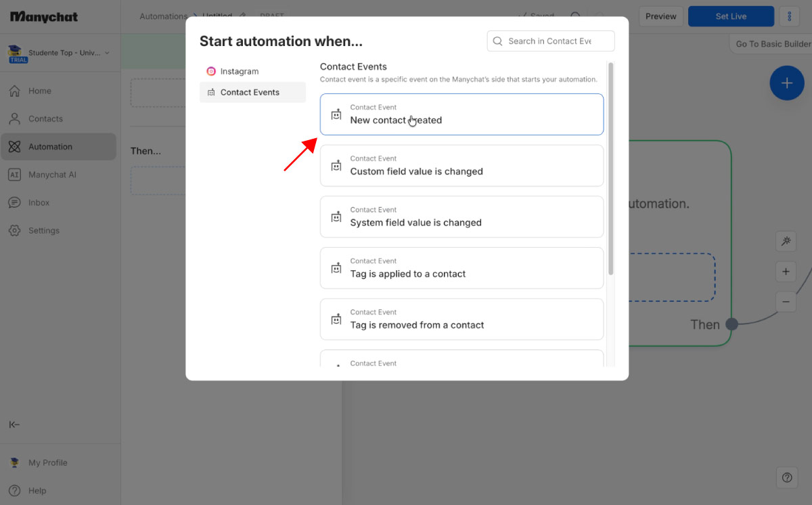
Task: Click the Start automation when title
Action: [281, 41]
